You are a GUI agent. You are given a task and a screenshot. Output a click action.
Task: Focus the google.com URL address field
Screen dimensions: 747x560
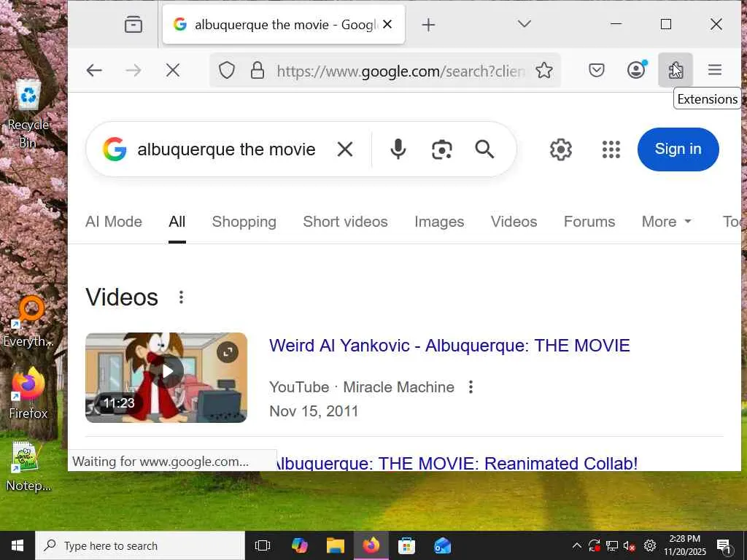(400, 71)
